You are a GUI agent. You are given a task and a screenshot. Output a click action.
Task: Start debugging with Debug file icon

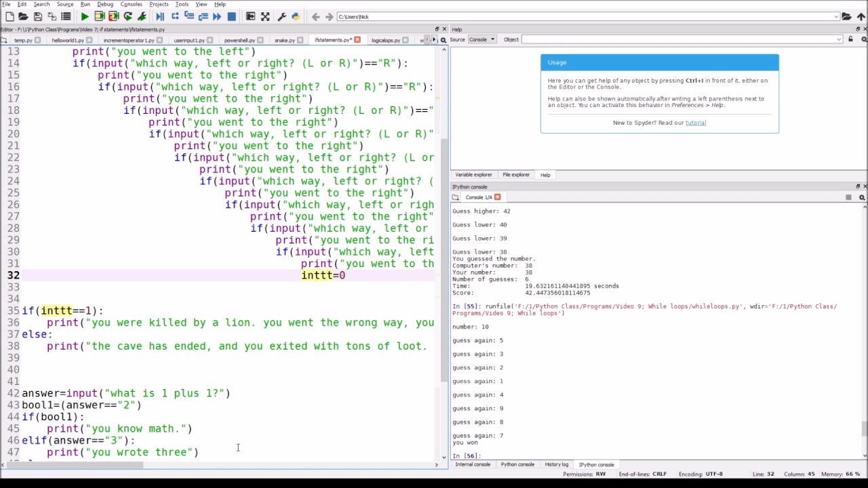coord(160,16)
